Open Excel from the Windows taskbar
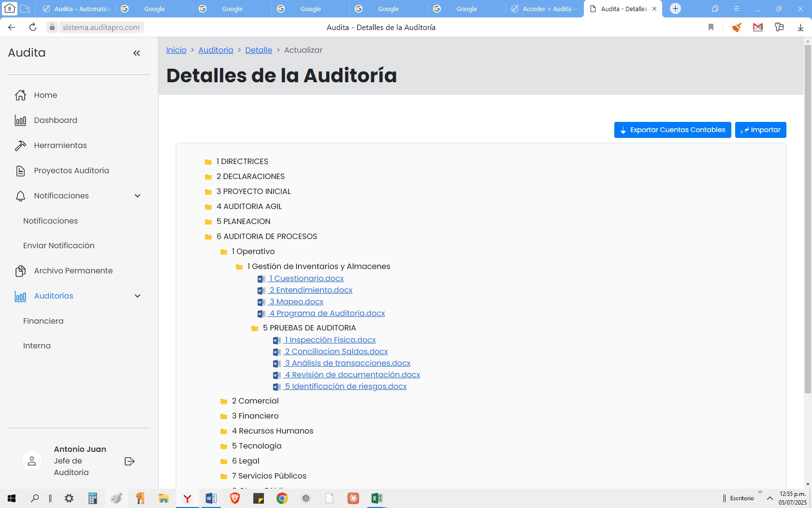Screen dimensions: 812x508 click(x=377, y=498)
